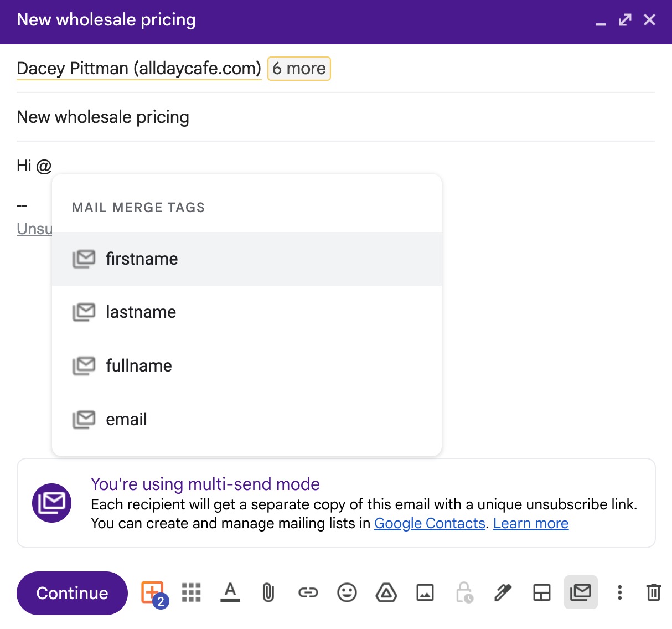Open the insert link icon
Image resolution: width=672 pixels, height=629 pixels.
tap(308, 592)
